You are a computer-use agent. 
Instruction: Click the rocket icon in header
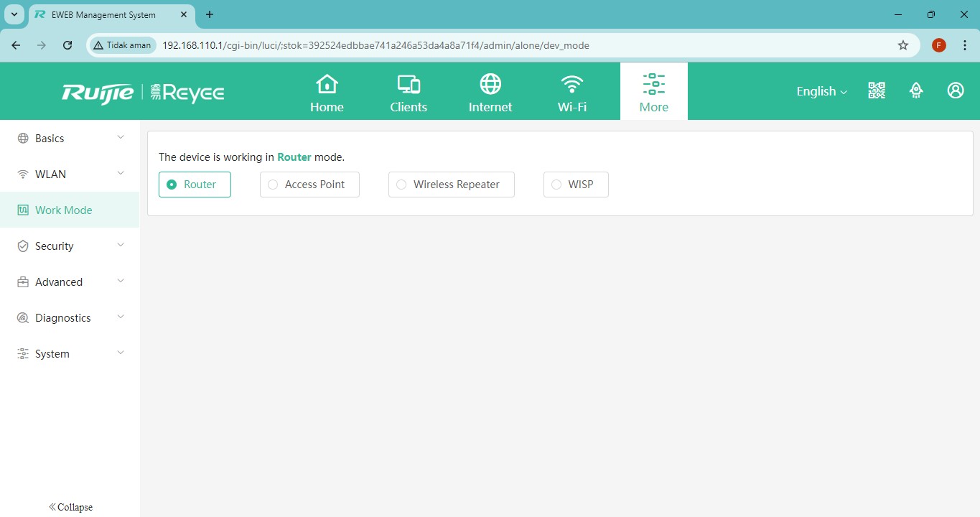pyautogui.click(x=916, y=90)
